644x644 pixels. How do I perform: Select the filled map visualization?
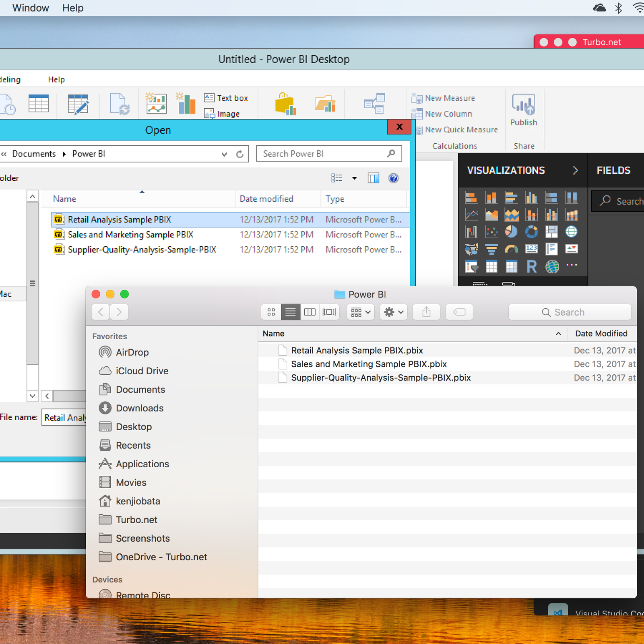coord(471,249)
